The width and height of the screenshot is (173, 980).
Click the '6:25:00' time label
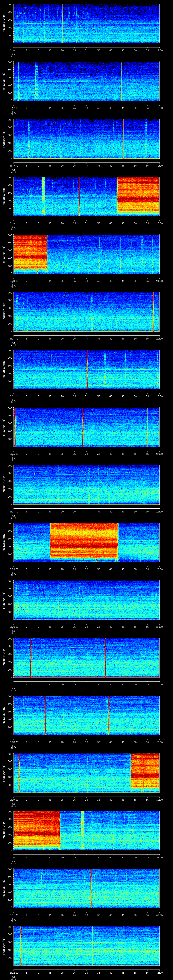point(14,569)
